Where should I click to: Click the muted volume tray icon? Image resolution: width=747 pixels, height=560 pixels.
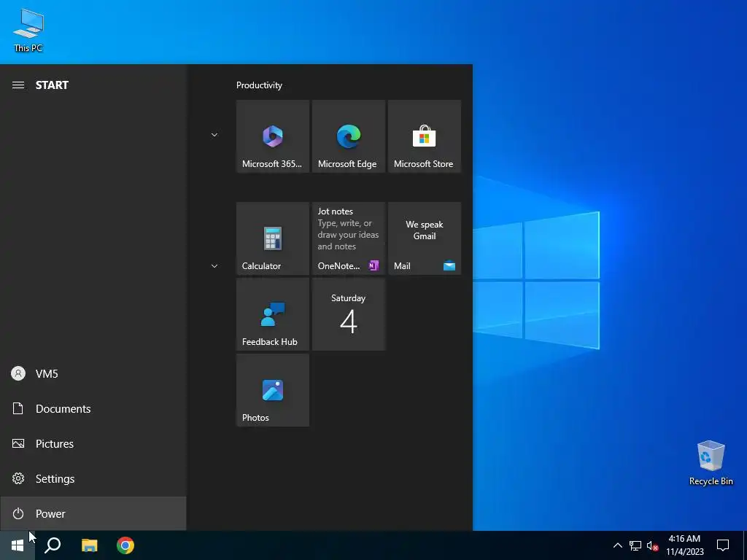pyautogui.click(x=652, y=545)
